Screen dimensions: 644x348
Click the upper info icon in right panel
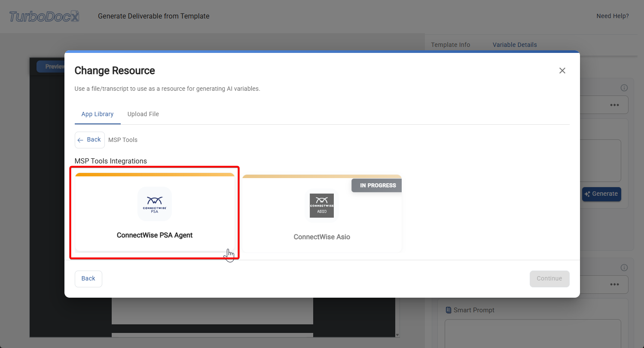pyautogui.click(x=624, y=88)
